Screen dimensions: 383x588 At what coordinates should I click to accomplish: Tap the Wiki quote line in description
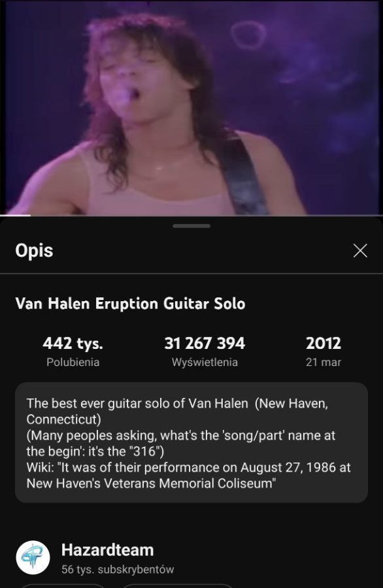click(x=188, y=475)
